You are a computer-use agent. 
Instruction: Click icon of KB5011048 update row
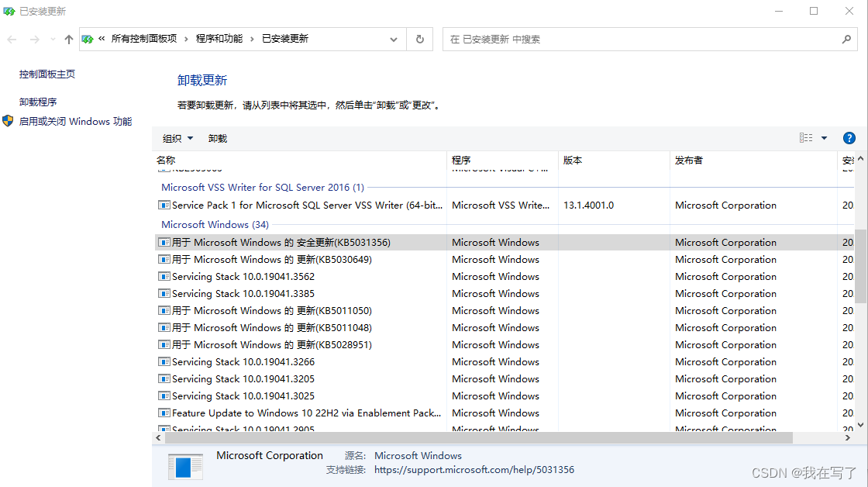coord(164,328)
